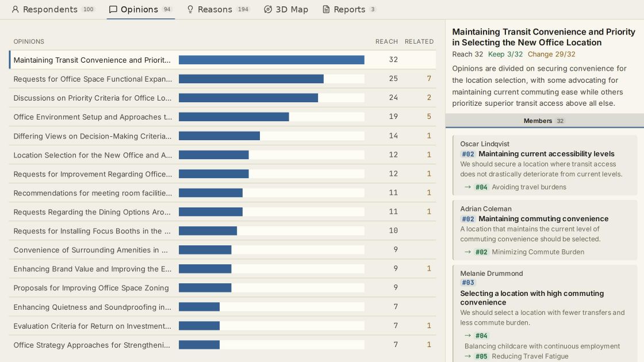Click the arrow icon before Avoiding travel burdens
The image size is (644, 362).
[468, 187]
